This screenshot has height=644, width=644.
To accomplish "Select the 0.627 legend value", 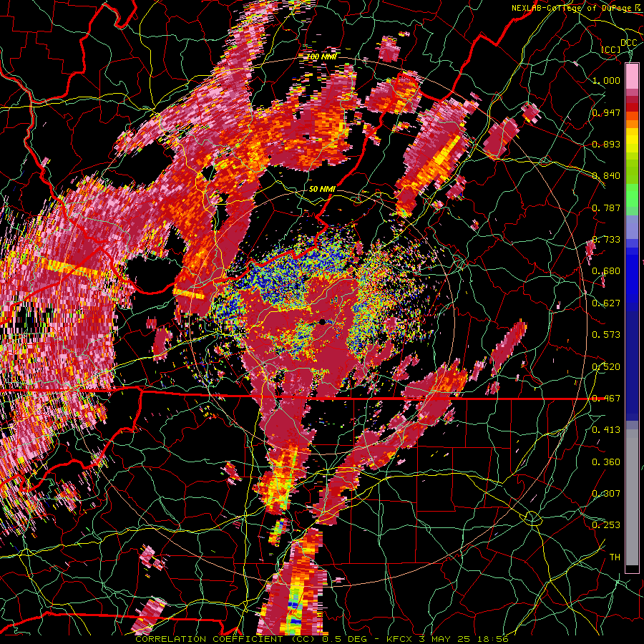I will coord(606,303).
